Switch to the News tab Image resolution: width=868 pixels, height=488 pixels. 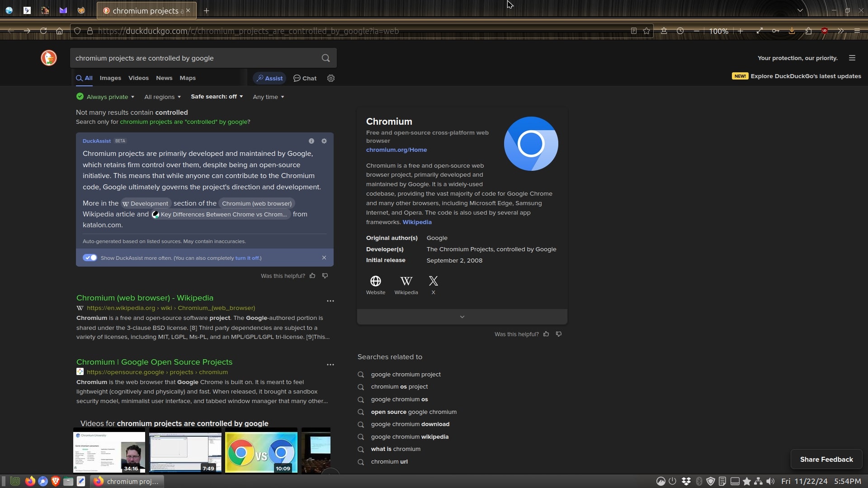pos(164,78)
